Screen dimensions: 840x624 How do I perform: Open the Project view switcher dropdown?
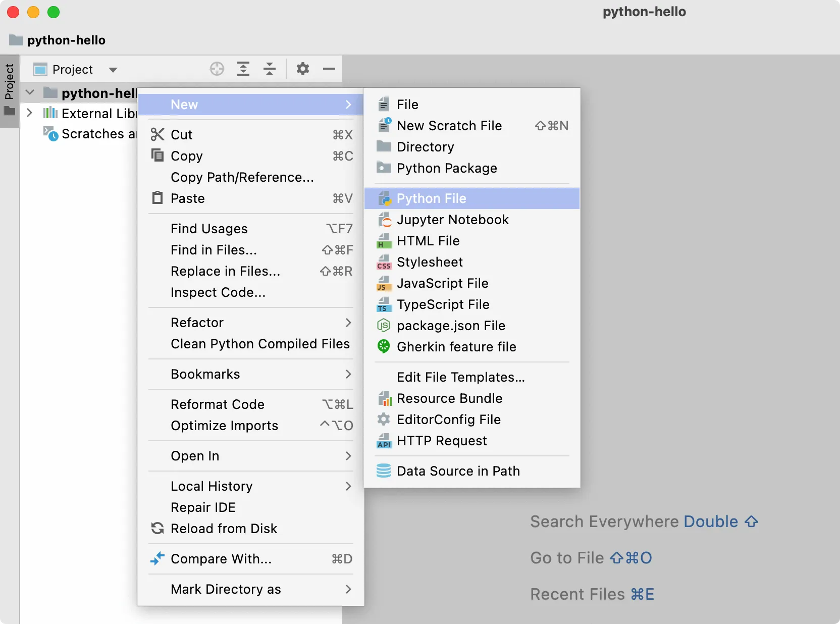[114, 69]
